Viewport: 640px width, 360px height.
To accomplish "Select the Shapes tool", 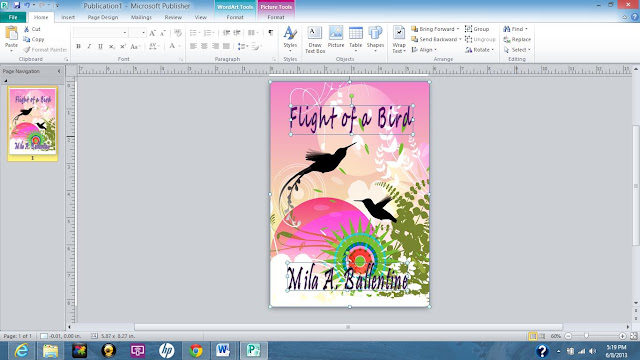I will pyautogui.click(x=375, y=39).
